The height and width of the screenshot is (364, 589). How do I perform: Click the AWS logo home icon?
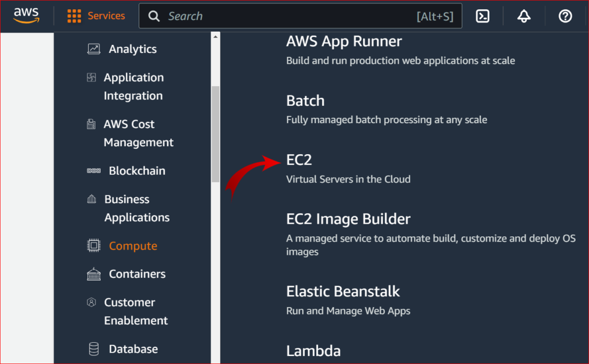click(26, 16)
